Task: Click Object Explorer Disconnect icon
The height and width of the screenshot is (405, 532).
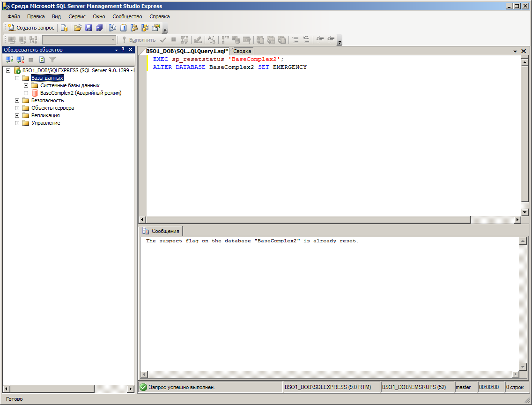Action: (x=20, y=60)
